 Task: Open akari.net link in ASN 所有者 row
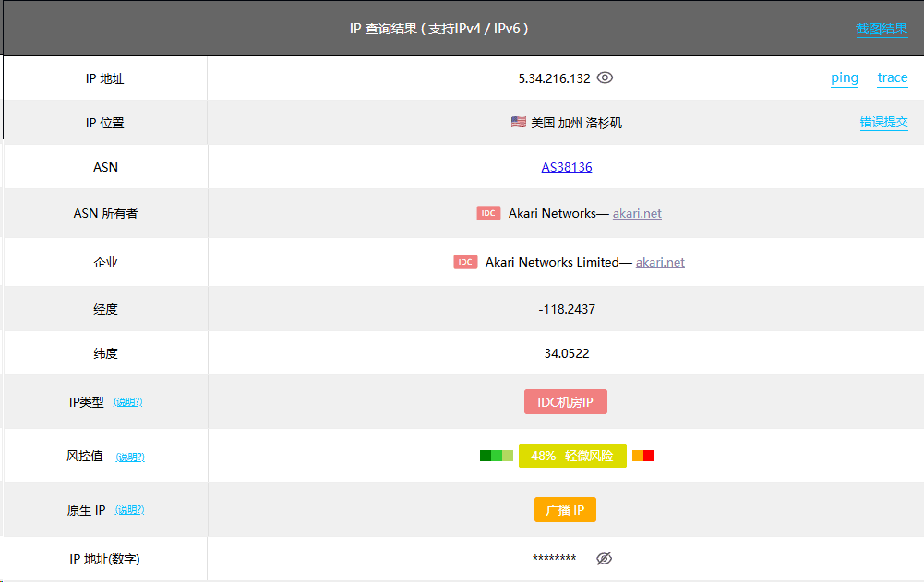[x=637, y=213]
